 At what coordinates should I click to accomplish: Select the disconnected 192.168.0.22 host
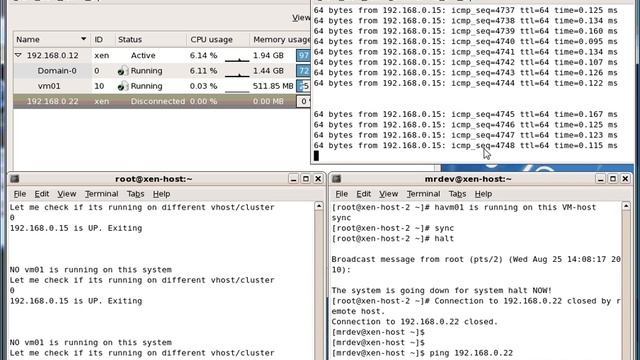click(x=162, y=101)
